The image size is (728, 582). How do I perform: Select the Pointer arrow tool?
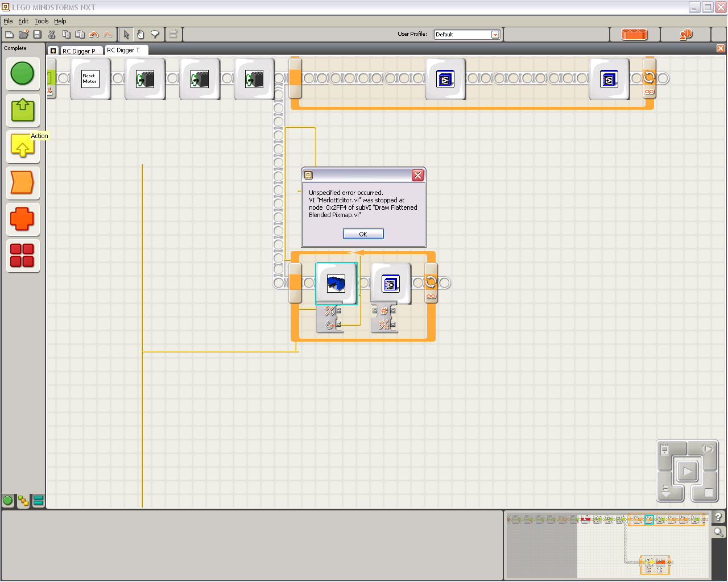pos(126,35)
